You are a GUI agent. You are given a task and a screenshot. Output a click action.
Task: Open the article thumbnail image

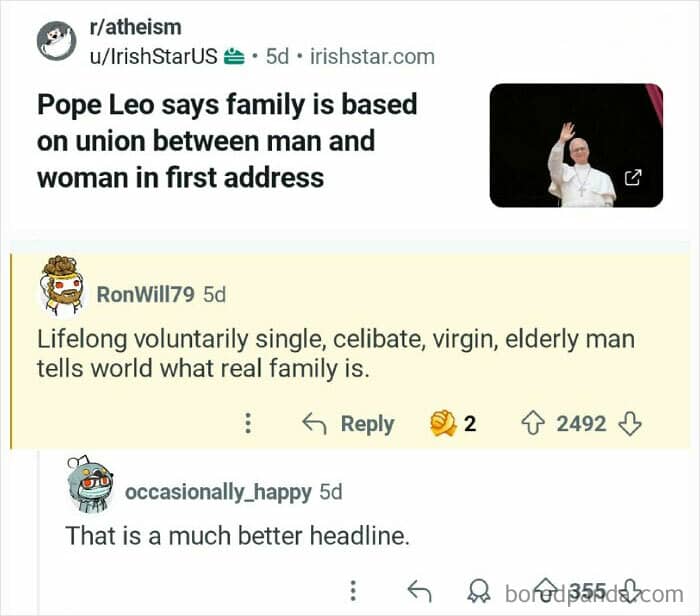point(576,145)
